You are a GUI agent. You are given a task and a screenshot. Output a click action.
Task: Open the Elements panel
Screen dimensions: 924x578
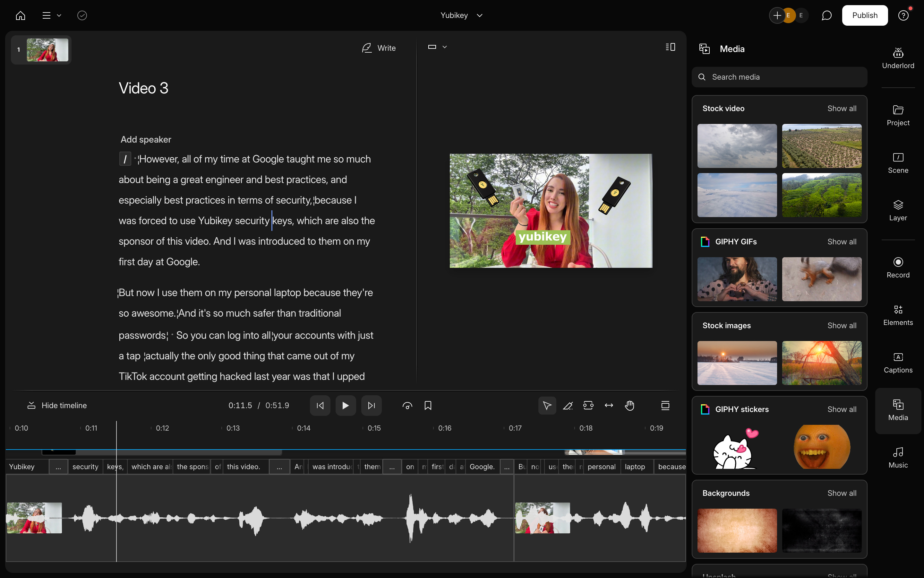pyautogui.click(x=898, y=315)
